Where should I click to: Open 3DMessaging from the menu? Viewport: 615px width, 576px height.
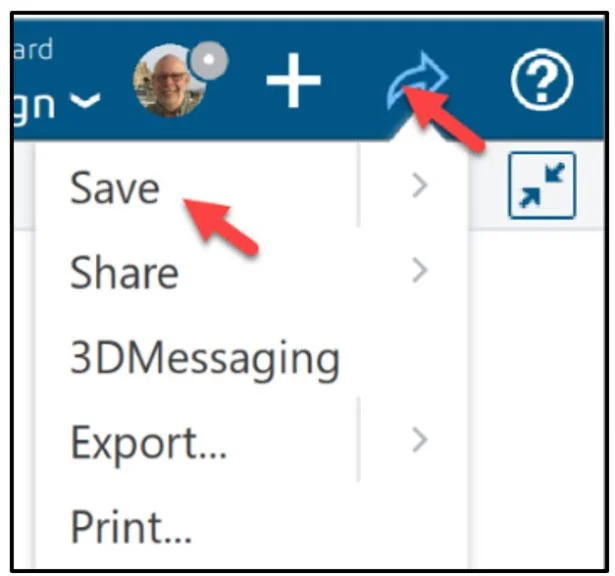click(x=205, y=360)
